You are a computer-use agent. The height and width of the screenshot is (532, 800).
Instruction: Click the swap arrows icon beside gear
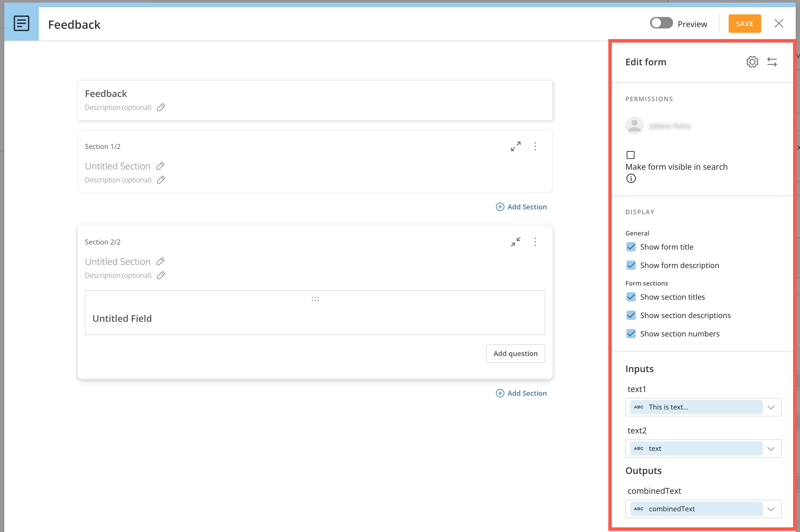772,62
